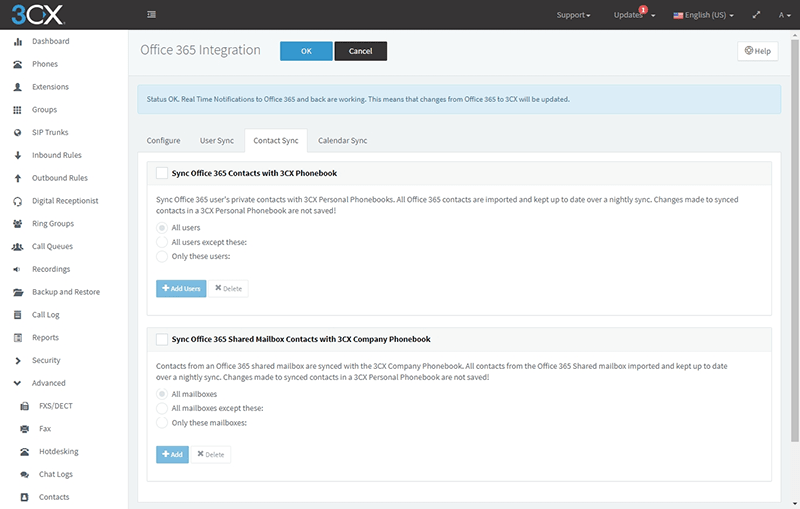Select the All mailboxes radio button
This screenshot has width=800, height=509.
(x=162, y=394)
